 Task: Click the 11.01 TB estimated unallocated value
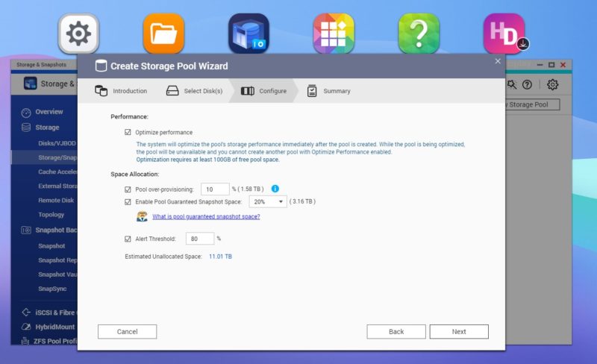click(220, 257)
